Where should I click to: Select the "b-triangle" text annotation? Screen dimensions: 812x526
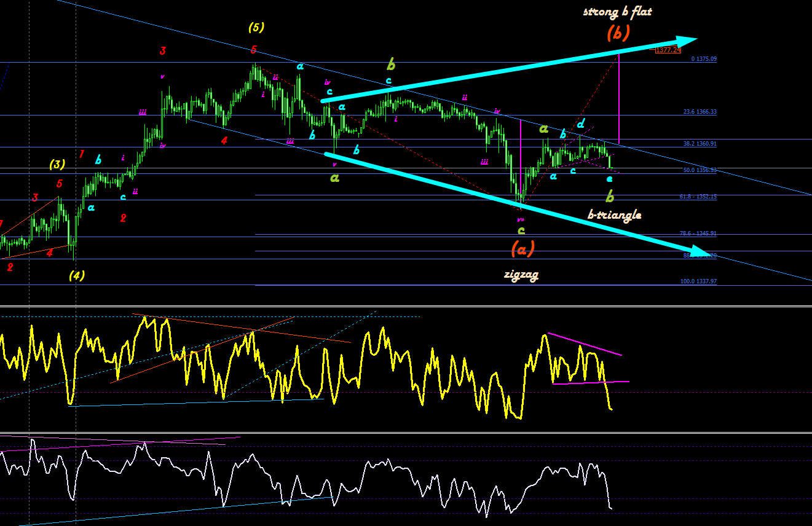(x=614, y=214)
